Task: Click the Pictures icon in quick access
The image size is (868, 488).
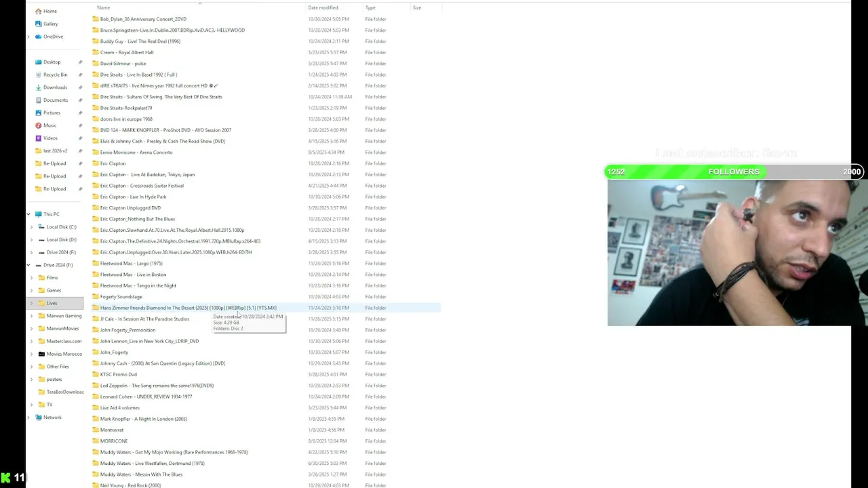Action: coord(39,113)
